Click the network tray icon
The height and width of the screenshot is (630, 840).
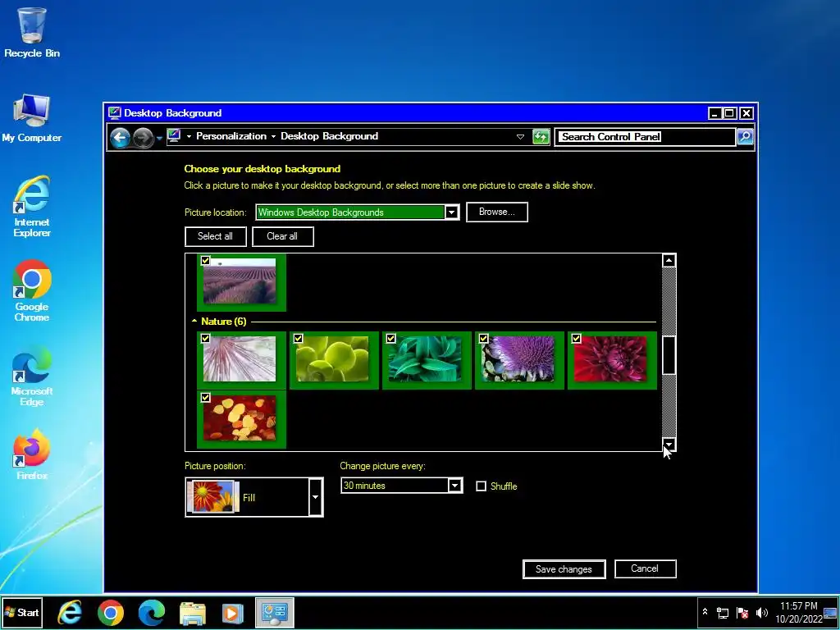[x=723, y=612]
